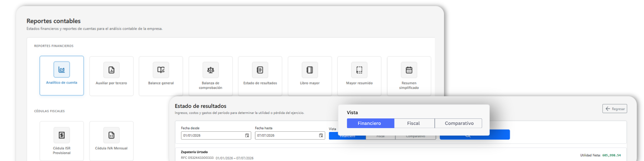Click the blue search button
Screen dimensions: 644x161
[x=475, y=135]
